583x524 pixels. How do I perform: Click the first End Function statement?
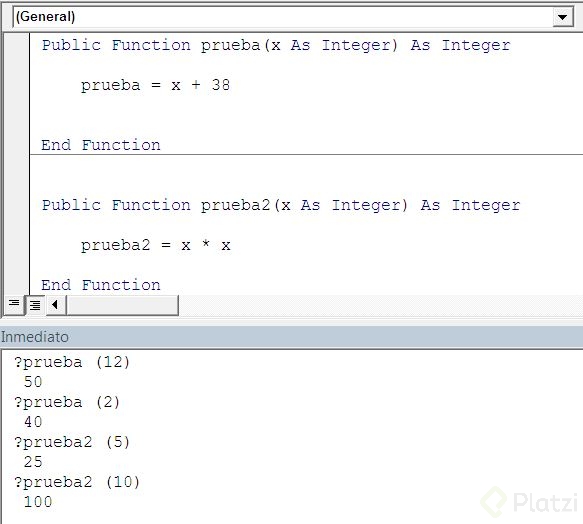pyautogui.click(x=101, y=145)
